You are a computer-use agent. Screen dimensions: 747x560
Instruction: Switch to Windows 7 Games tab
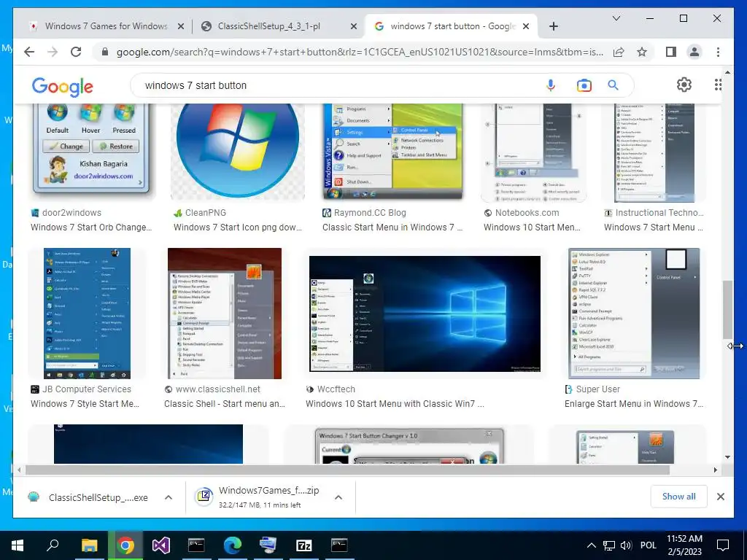coord(106,26)
